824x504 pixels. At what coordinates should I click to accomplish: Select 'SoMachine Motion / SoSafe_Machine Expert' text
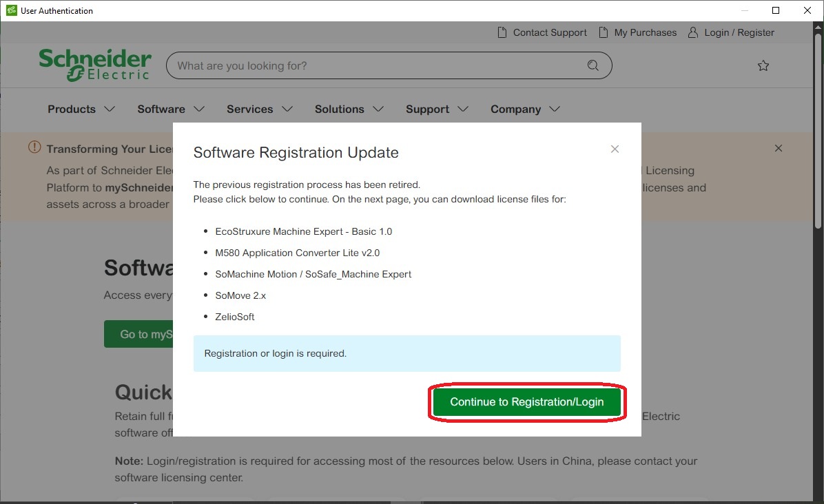tap(313, 274)
